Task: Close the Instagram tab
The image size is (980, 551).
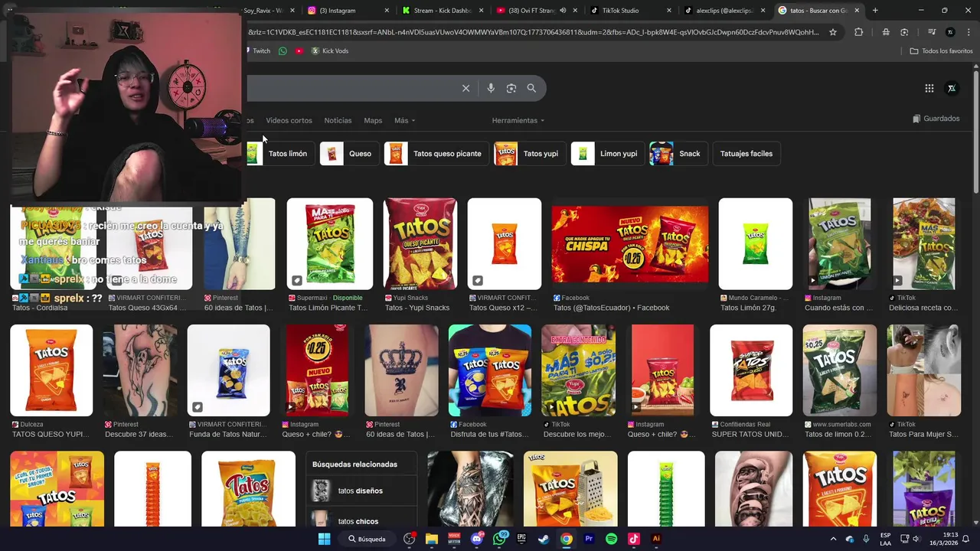Action: pos(387,11)
